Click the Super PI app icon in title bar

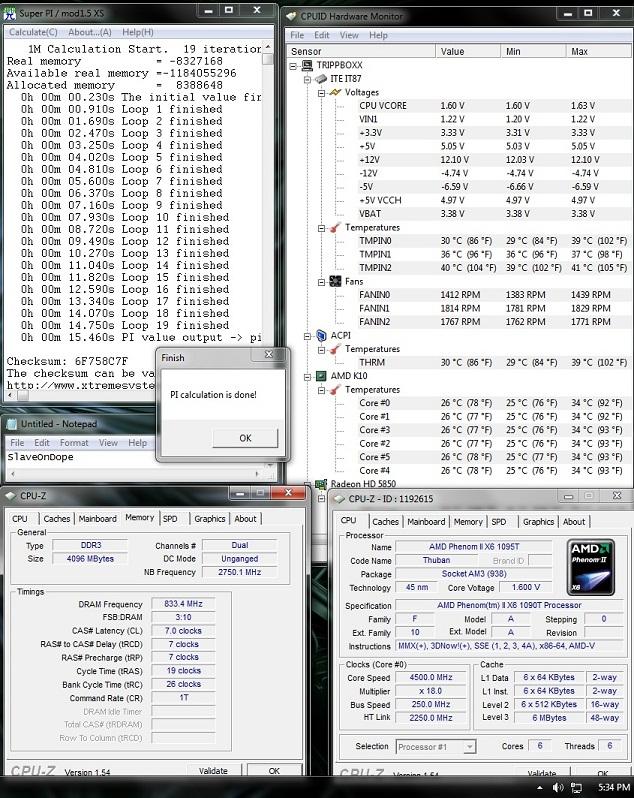pyautogui.click(x=10, y=13)
